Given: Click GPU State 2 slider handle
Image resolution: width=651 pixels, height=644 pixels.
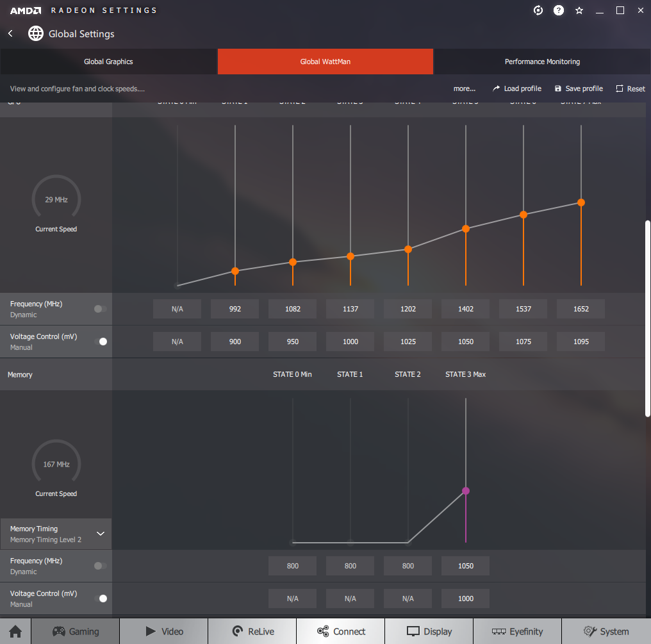Looking at the screenshot, I should [293, 262].
